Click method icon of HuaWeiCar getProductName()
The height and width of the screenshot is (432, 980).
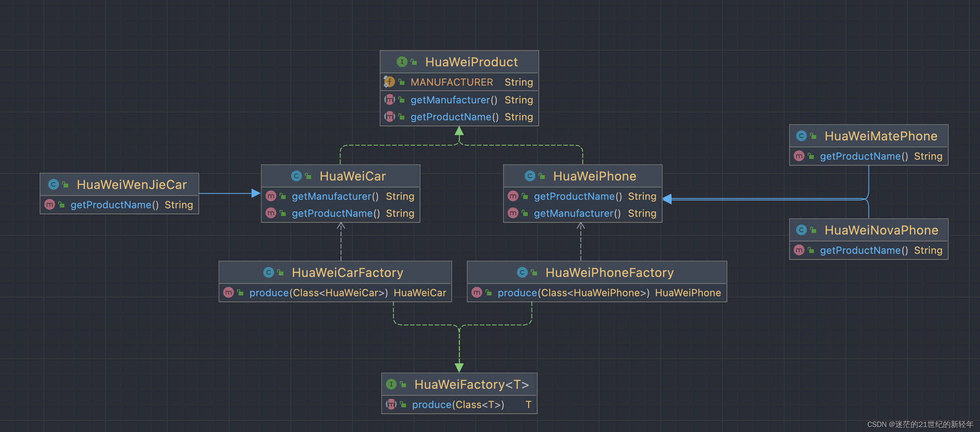(x=271, y=213)
